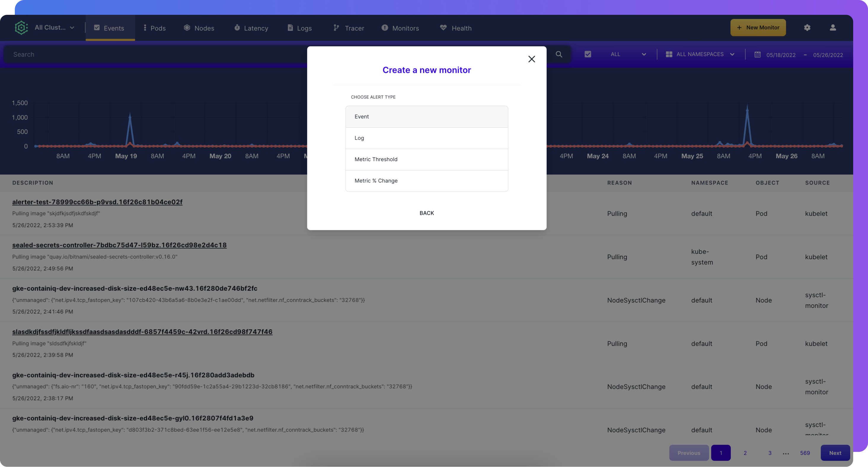Click kube-system namespace cell
The width and height of the screenshot is (868, 467).
702,257
